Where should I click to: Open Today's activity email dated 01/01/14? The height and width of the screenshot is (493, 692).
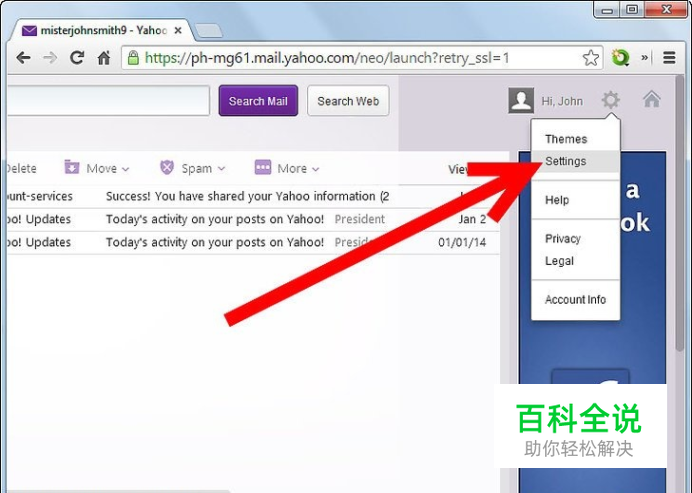pyautogui.click(x=252, y=242)
